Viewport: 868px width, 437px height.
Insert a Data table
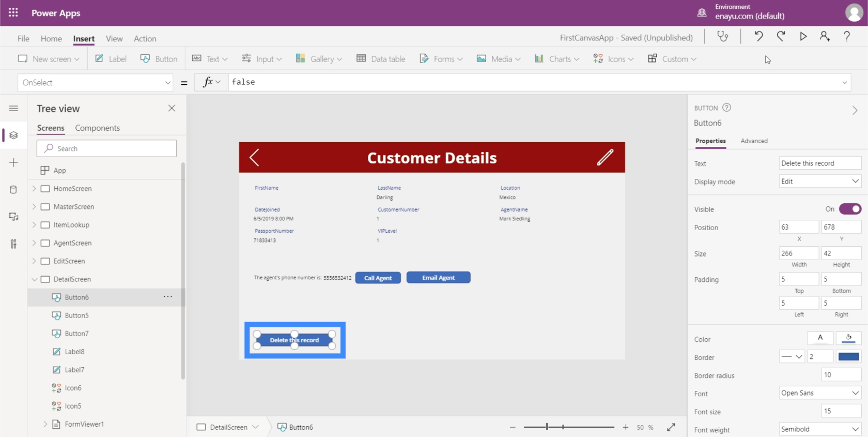pyautogui.click(x=381, y=59)
